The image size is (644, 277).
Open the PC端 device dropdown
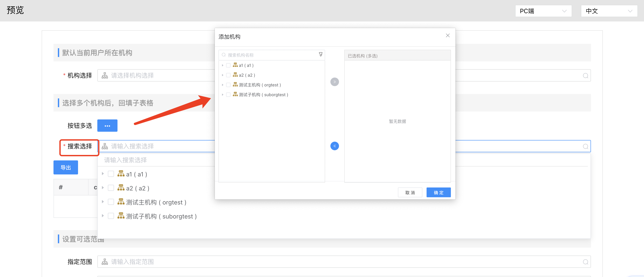(x=543, y=11)
